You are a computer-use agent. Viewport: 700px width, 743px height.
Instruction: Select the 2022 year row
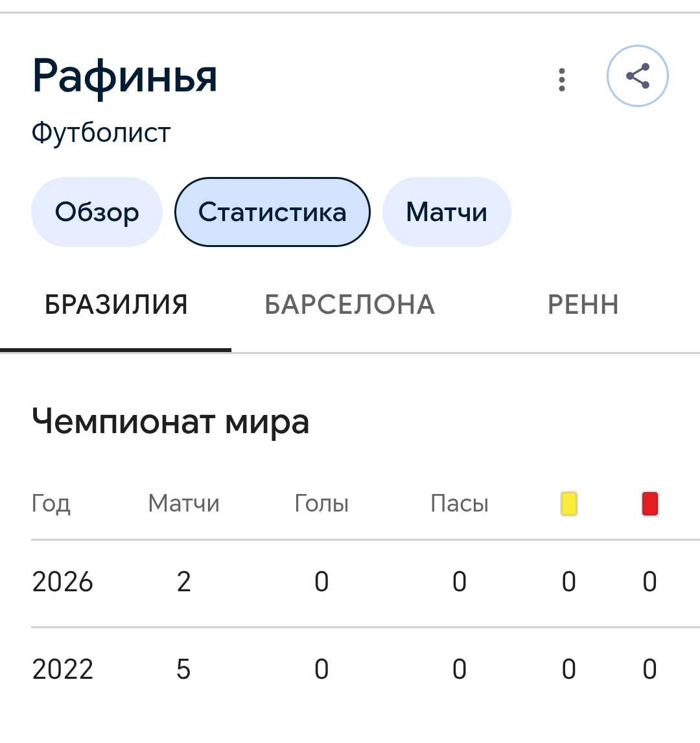coord(366,670)
